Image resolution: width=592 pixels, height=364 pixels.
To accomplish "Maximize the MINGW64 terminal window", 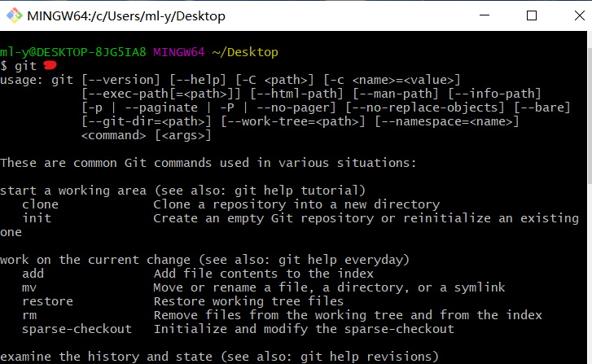I will 532,15.
